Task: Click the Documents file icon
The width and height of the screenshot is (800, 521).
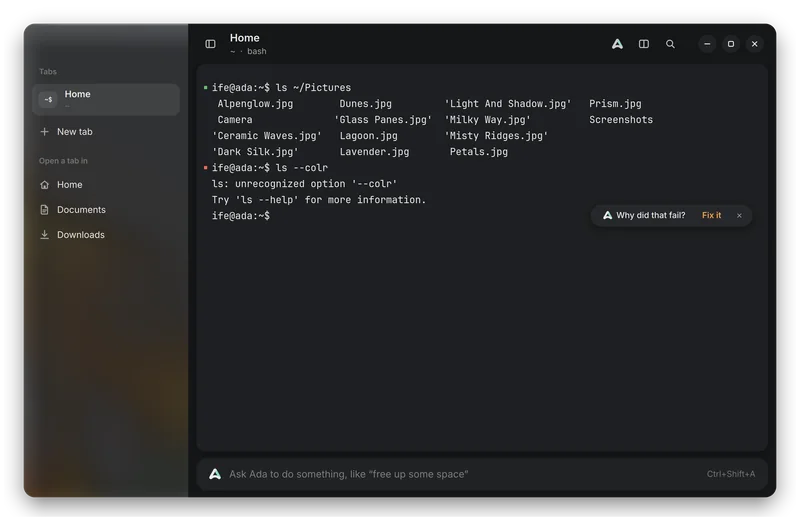Action: (44, 210)
